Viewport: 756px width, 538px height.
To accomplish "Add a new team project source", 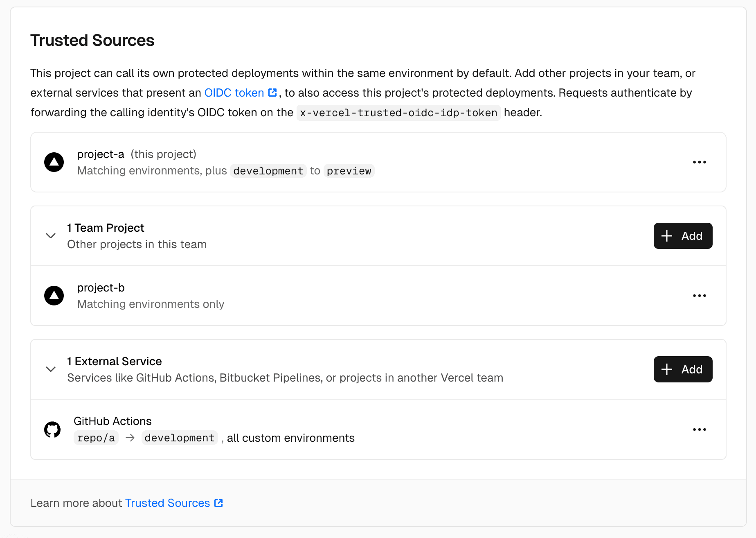I will (x=683, y=236).
